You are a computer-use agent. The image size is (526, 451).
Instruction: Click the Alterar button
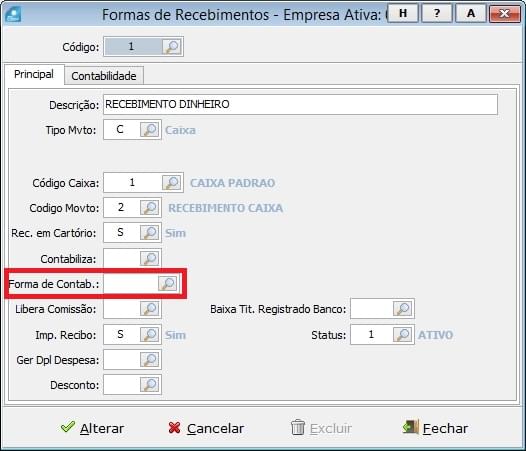coord(93,428)
